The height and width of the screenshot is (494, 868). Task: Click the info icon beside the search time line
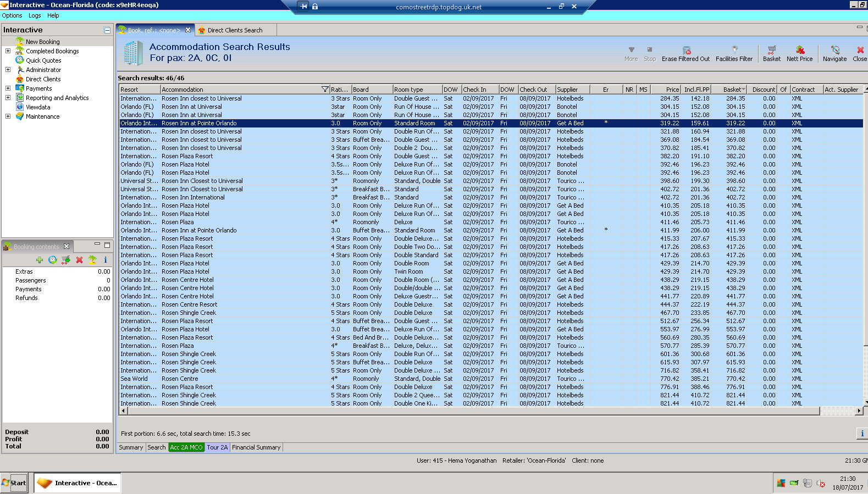862,434
